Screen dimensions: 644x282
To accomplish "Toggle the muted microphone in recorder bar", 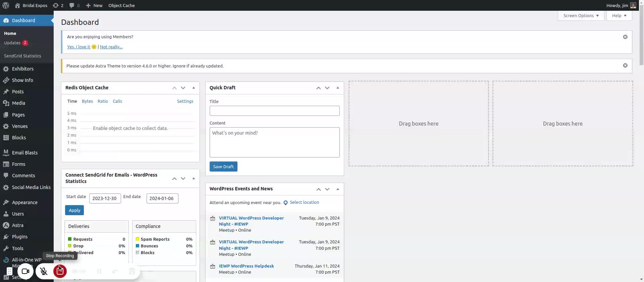I will pyautogui.click(x=44, y=271).
